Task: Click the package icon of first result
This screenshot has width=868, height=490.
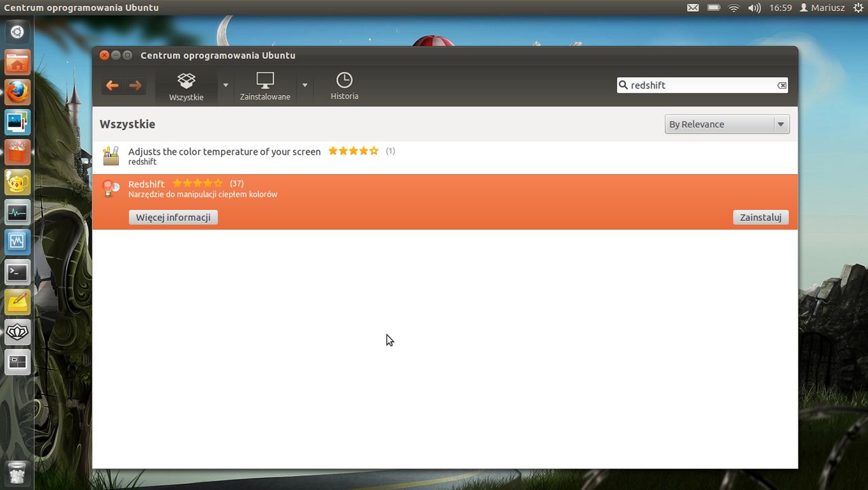Action: 111,157
